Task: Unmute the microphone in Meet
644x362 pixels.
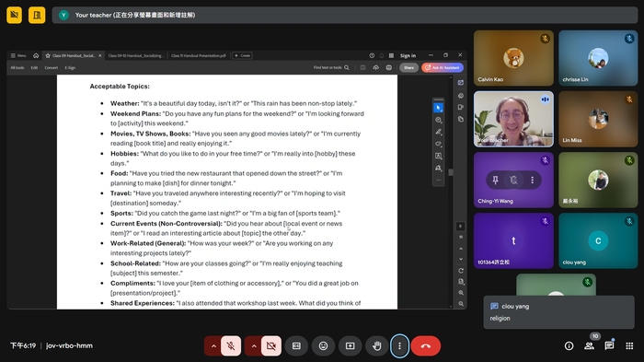Action: tap(231, 346)
